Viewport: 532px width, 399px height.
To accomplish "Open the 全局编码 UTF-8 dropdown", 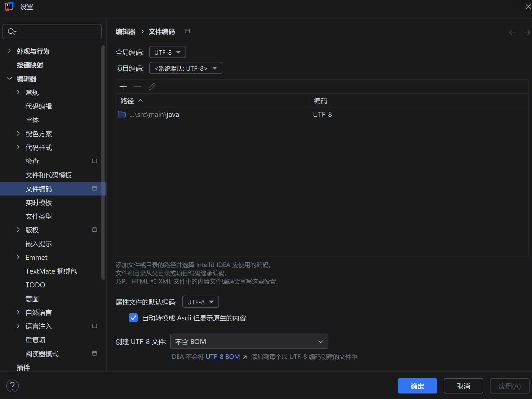I will [167, 52].
